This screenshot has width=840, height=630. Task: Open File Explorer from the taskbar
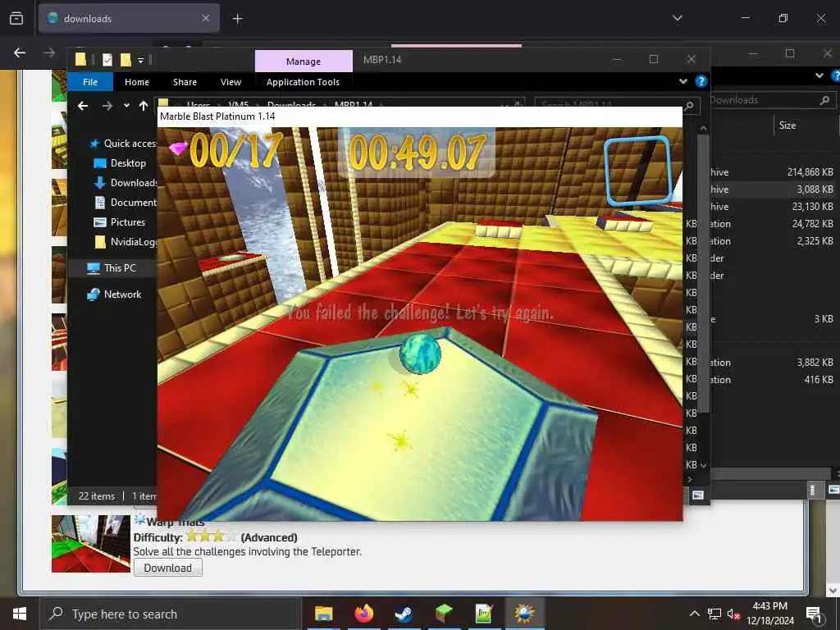tap(323, 614)
